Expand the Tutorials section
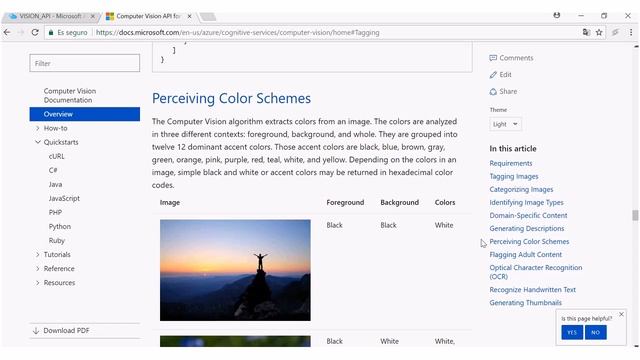This screenshot has width=640, height=360. [38, 254]
